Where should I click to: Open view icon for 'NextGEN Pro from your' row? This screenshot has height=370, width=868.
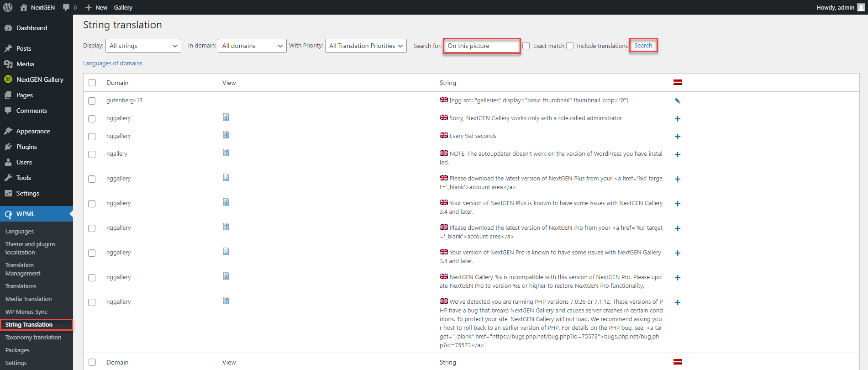coord(226,227)
